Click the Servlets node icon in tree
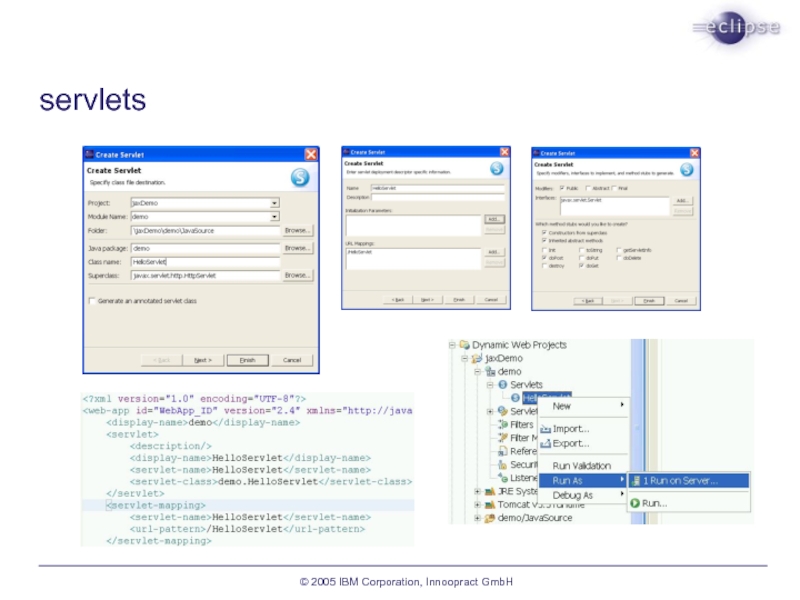This screenshot has width=800, height=600. tap(503, 385)
